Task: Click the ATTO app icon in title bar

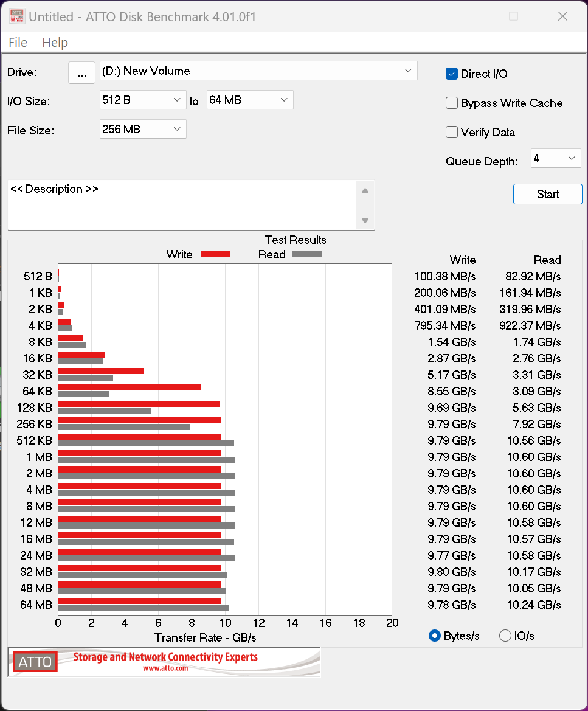Action: (x=16, y=16)
